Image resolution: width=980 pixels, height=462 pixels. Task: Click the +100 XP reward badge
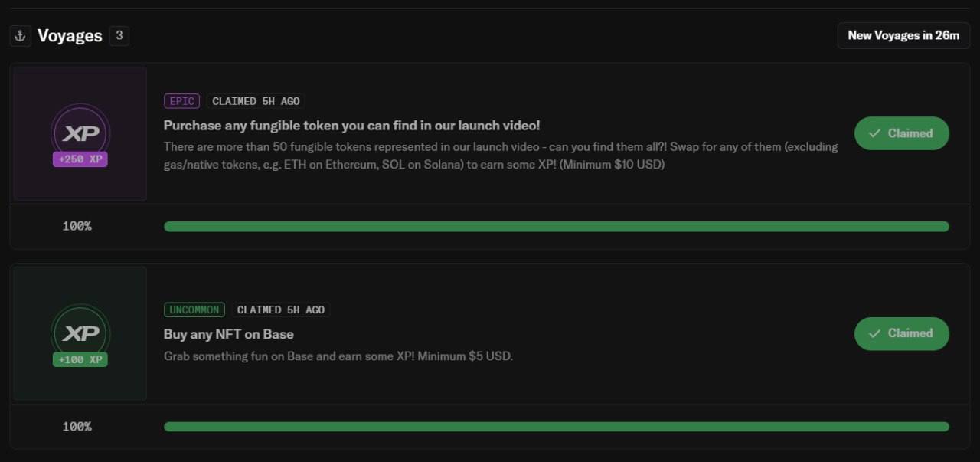pyautogui.click(x=80, y=359)
